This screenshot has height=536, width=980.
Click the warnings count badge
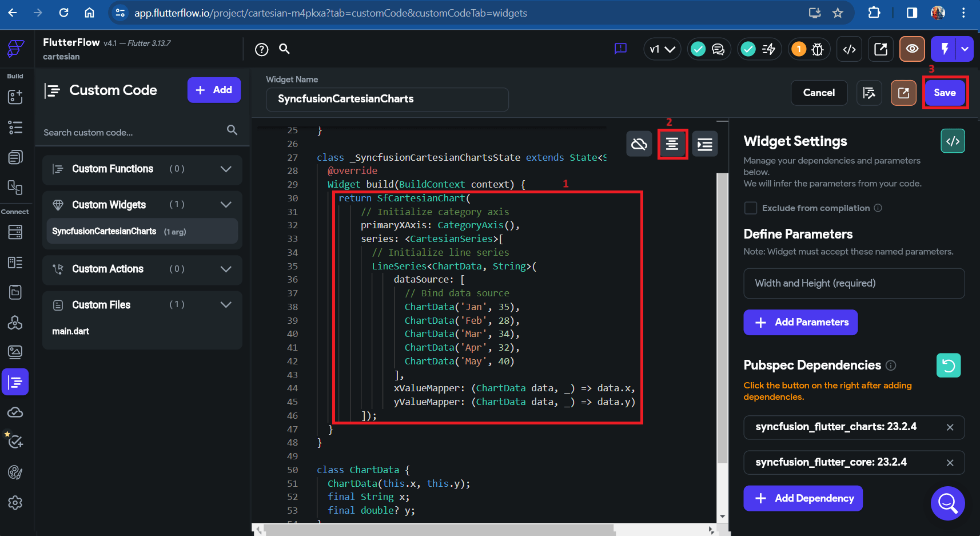(799, 49)
